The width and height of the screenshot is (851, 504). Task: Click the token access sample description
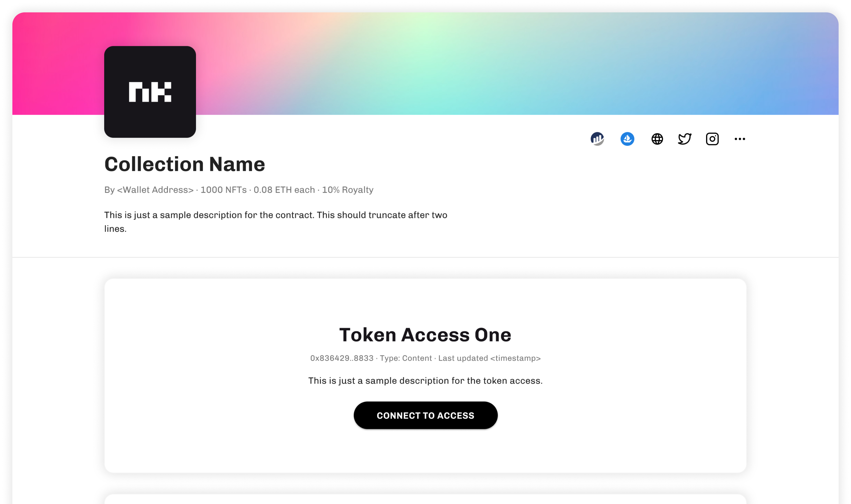tap(425, 380)
